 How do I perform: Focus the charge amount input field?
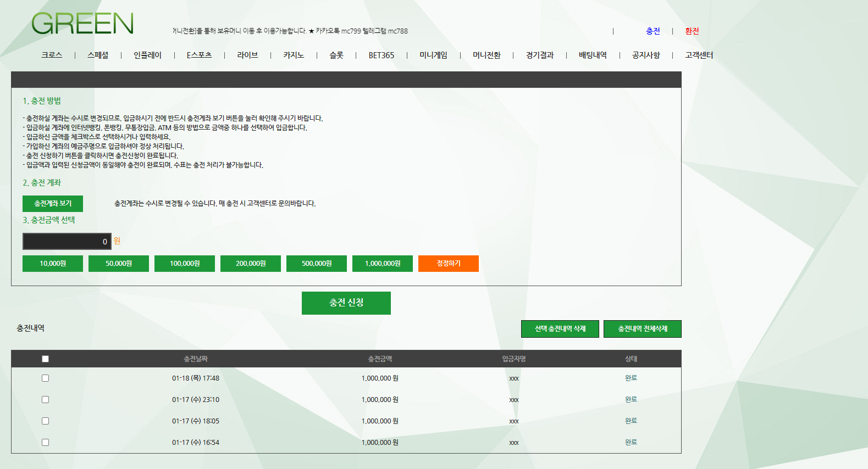(67, 242)
